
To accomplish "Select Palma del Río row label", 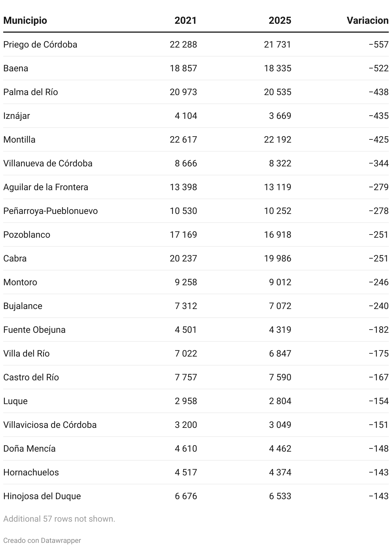I will coord(31,92).
